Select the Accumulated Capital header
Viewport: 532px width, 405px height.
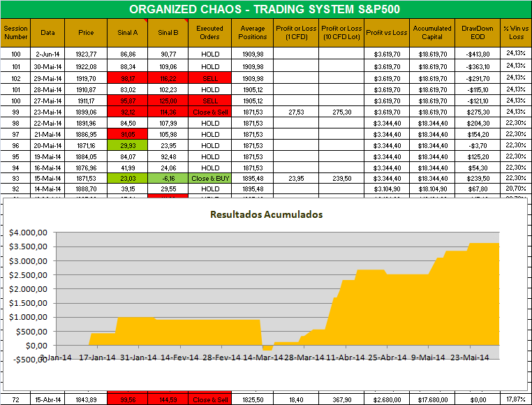click(x=432, y=33)
